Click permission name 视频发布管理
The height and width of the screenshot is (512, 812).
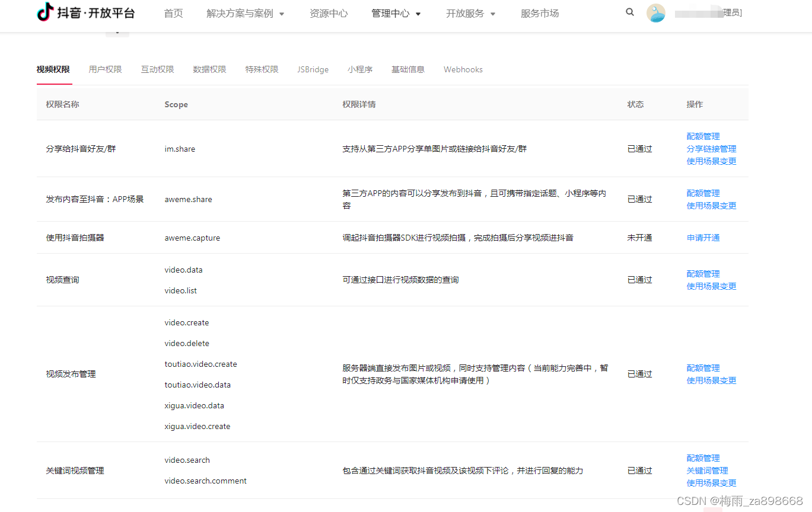[71, 374]
